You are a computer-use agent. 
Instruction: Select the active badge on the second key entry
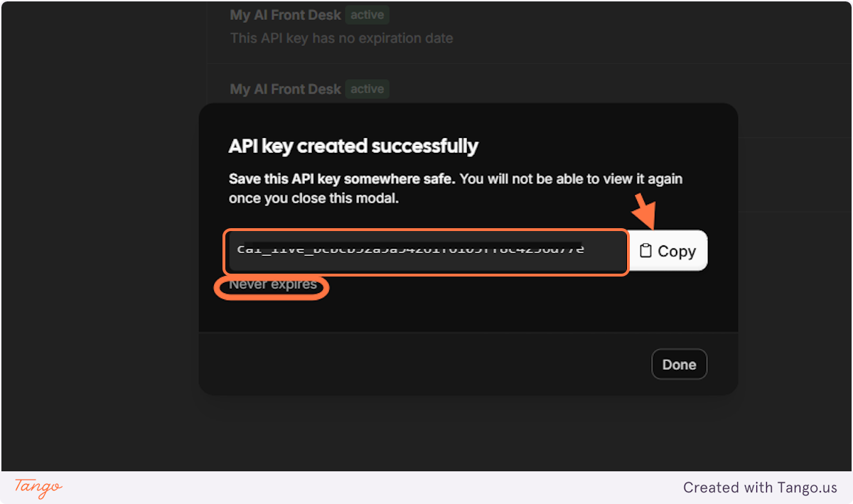tap(367, 89)
